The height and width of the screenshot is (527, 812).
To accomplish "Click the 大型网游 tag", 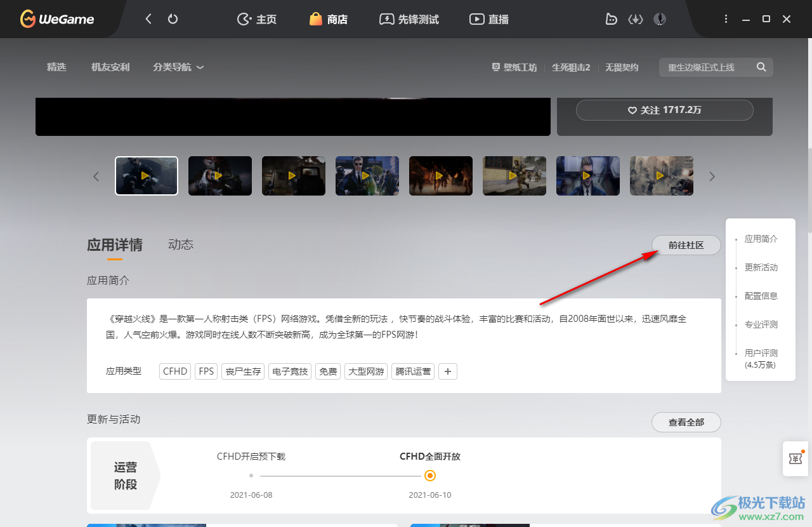I will pyautogui.click(x=366, y=371).
